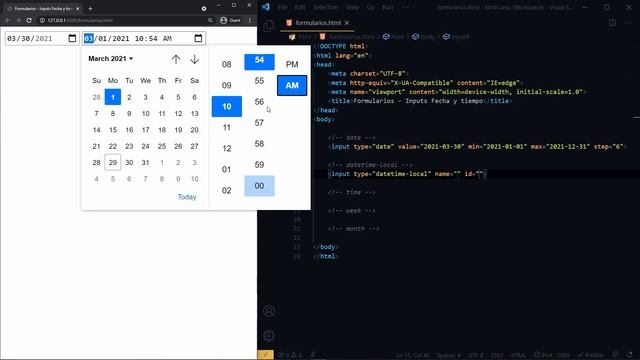
Task: Select March 15 in the calendar
Action: pos(113,130)
